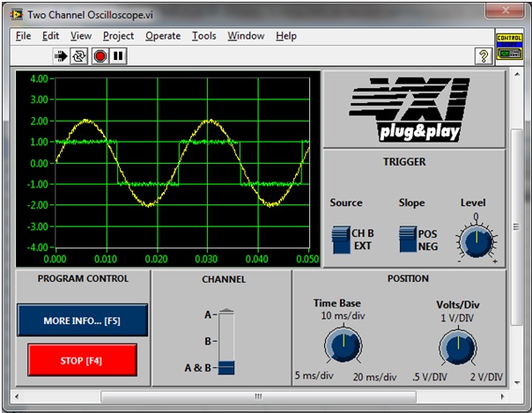Open the Context Help question mark icon
532x413 pixels.
(484, 55)
